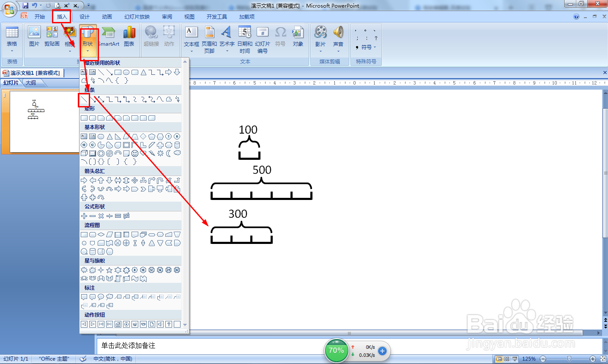Select the five-point star shape
The image size is (608, 364).
point(110,270)
